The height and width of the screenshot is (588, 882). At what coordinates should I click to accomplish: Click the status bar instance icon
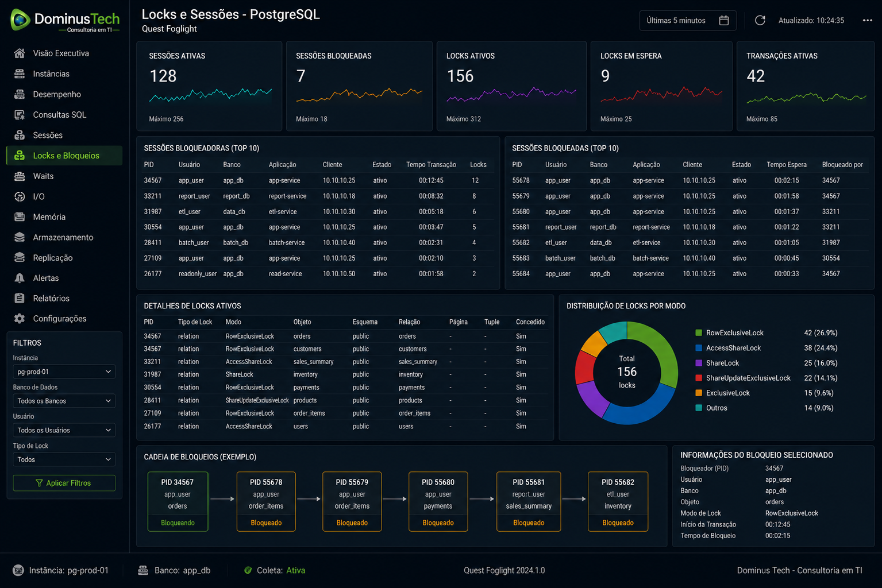18,570
